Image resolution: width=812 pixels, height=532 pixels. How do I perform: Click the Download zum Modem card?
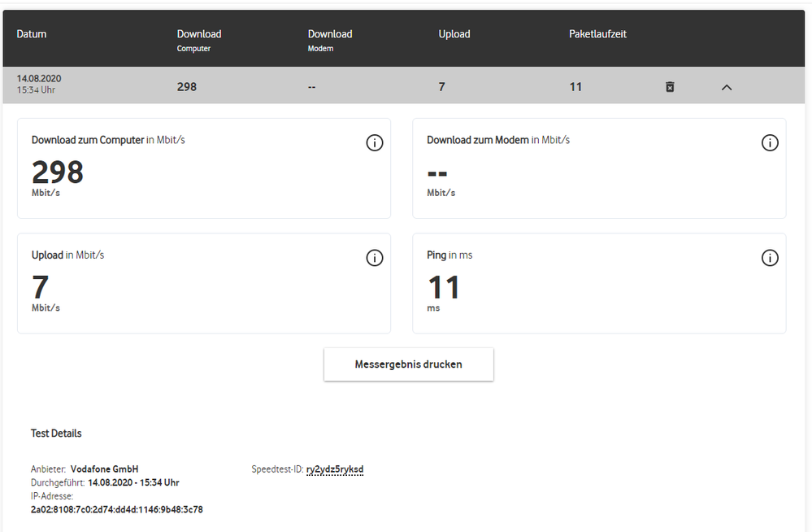[598, 168]
